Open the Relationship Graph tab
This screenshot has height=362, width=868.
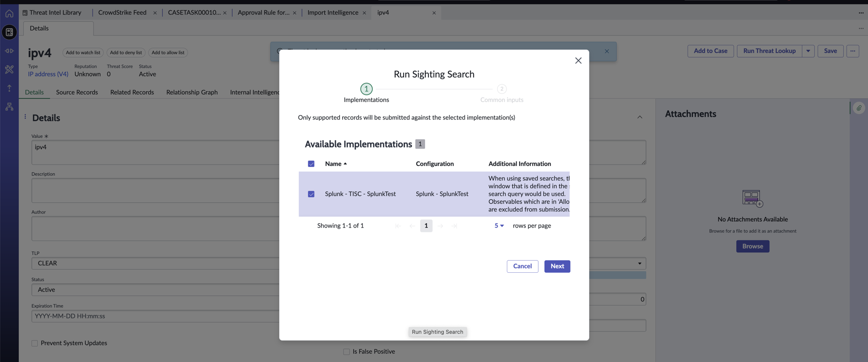coord(192,92)
